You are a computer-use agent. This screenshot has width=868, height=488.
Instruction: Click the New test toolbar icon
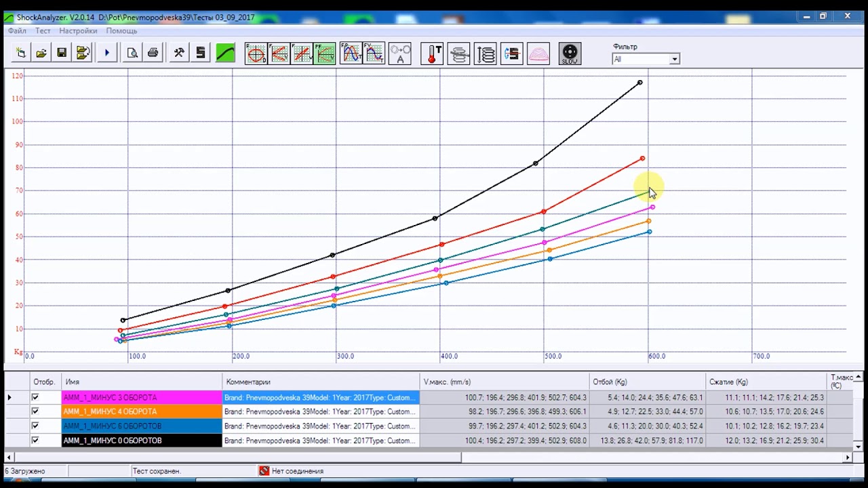[x=21, y=53]
